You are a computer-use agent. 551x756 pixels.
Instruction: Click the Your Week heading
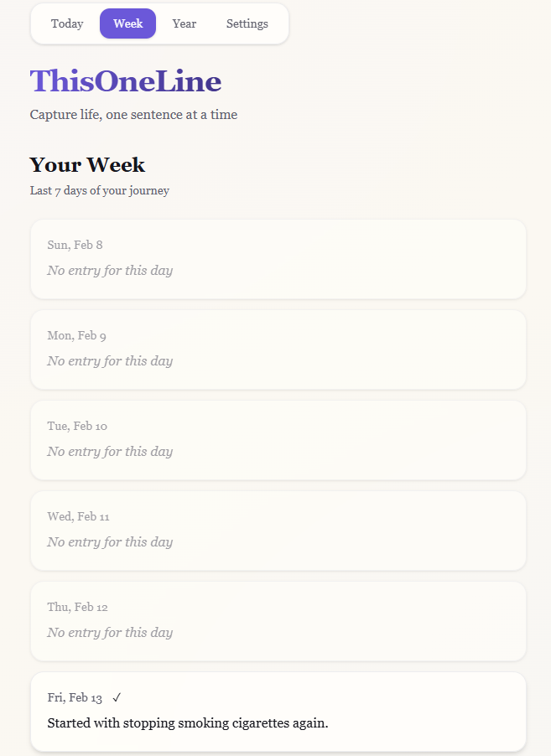(87, 164)
